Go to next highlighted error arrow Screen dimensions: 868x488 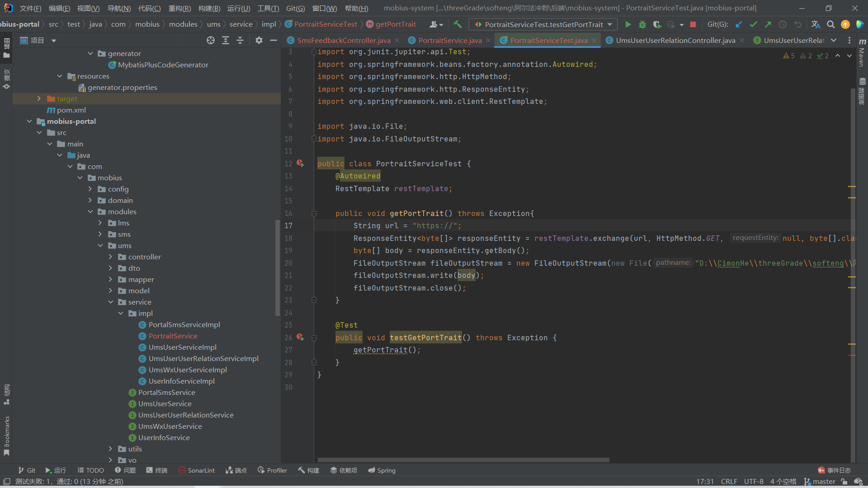point(849,56)
